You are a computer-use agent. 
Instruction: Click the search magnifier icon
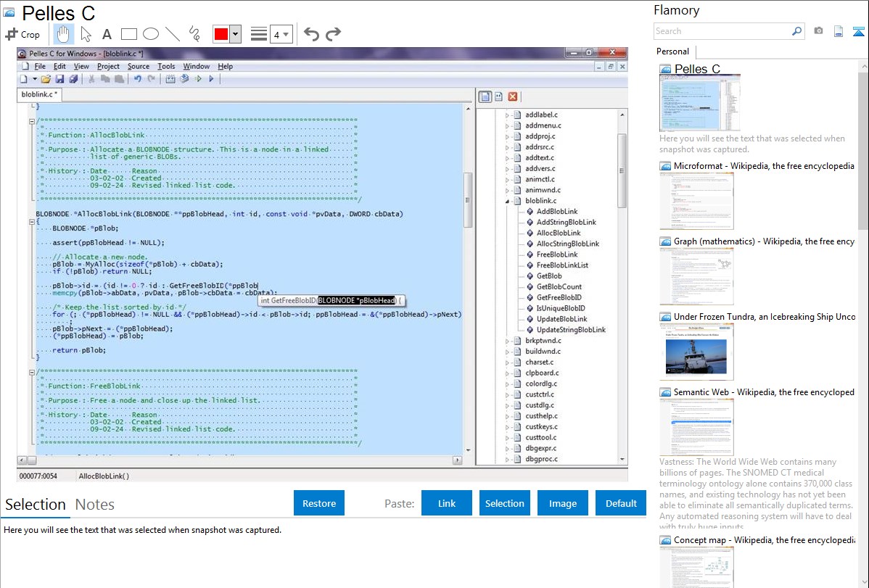click(796, 31)
